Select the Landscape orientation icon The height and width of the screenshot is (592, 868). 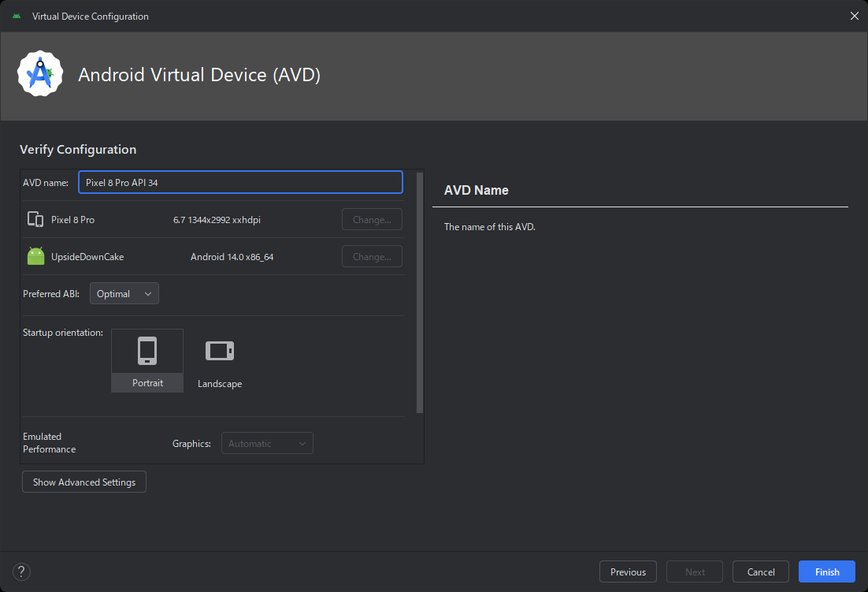pyautogui.click(x=220, y=350)
